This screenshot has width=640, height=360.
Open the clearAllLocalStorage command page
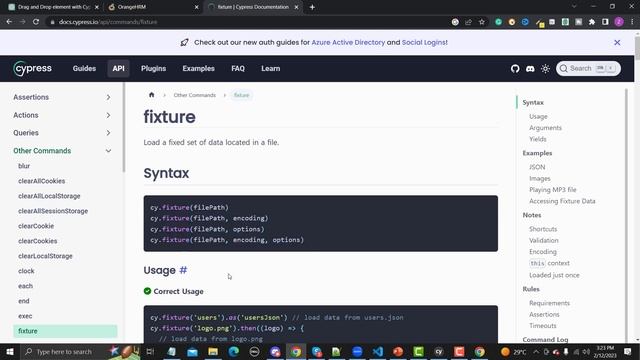[x=49, y=196]
